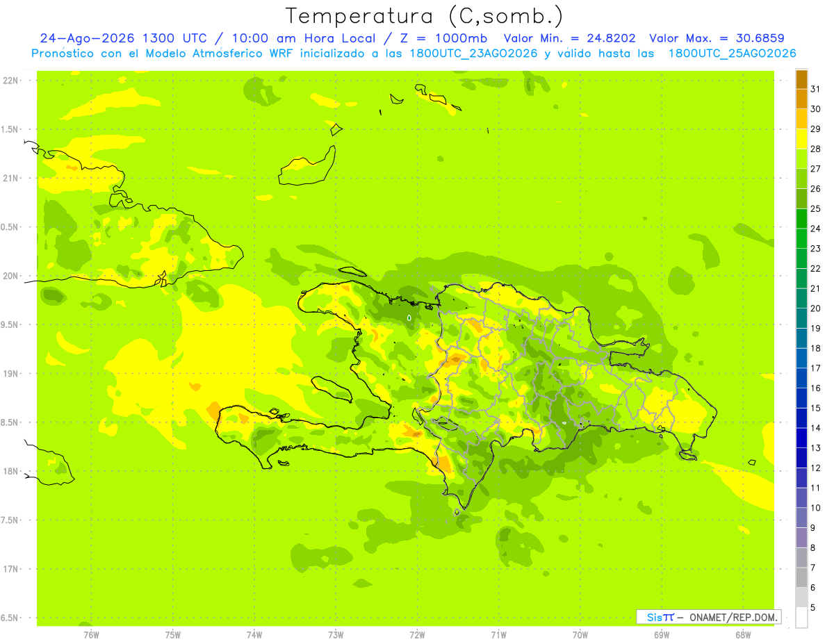Click the legend value '20'
834x644 pixels.
point(816,308)
